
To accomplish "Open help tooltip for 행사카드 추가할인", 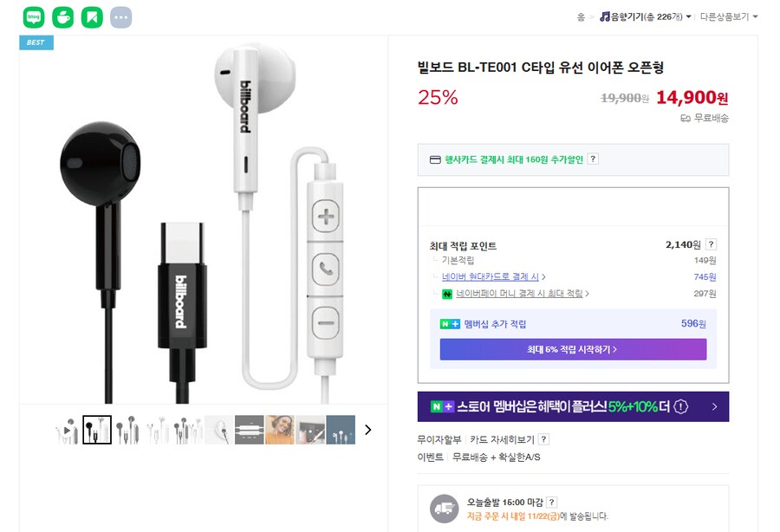I will [x=591, y=159].
